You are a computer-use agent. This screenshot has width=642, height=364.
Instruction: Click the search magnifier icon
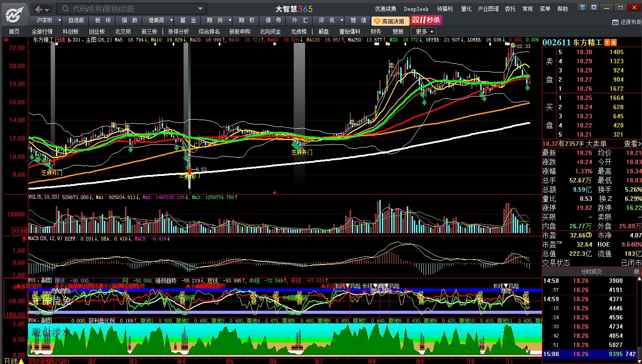tap(66, 9)
